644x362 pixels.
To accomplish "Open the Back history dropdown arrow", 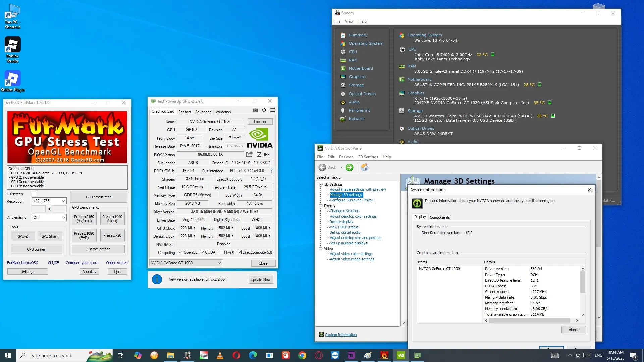I will (342, 167).
